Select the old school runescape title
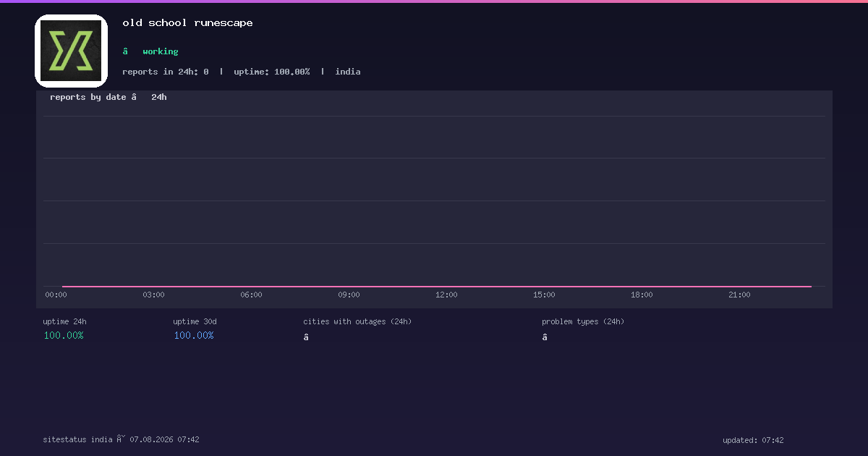The height and width of the screenshot is (456, 868). pyautogui.click(x=187, y=23)
